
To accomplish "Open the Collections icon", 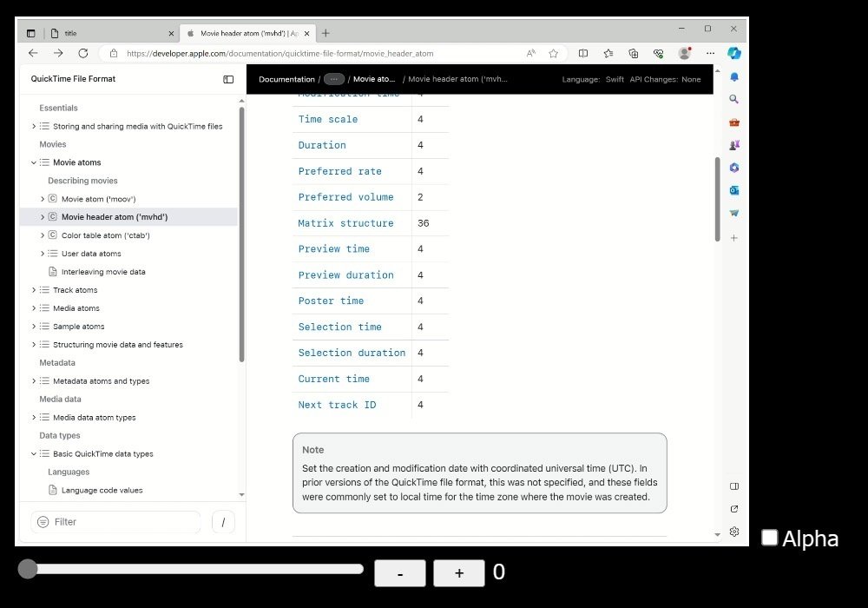I will (634, 53).
